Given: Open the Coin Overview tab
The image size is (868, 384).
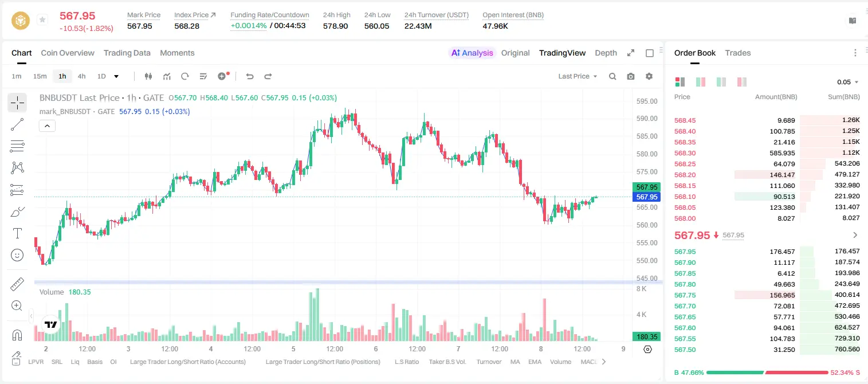Looking at the screenshot, I should pyautogui.click(x=68, y=53).
